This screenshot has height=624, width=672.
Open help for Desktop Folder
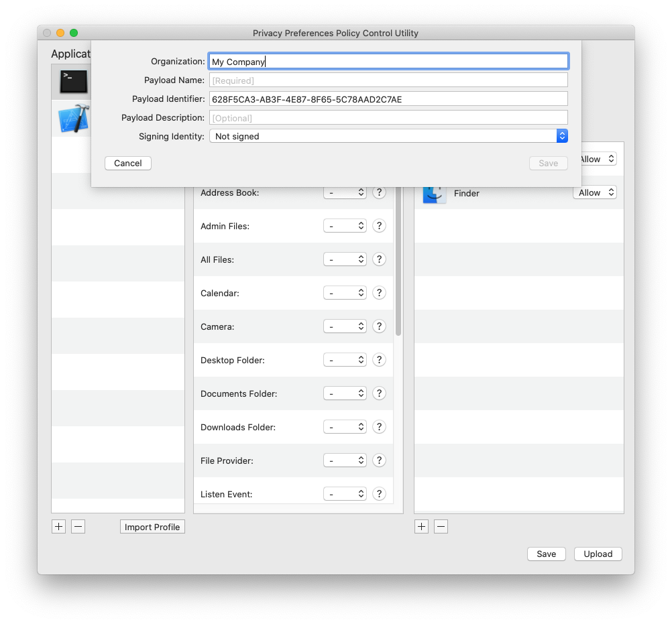click(380, 360)
